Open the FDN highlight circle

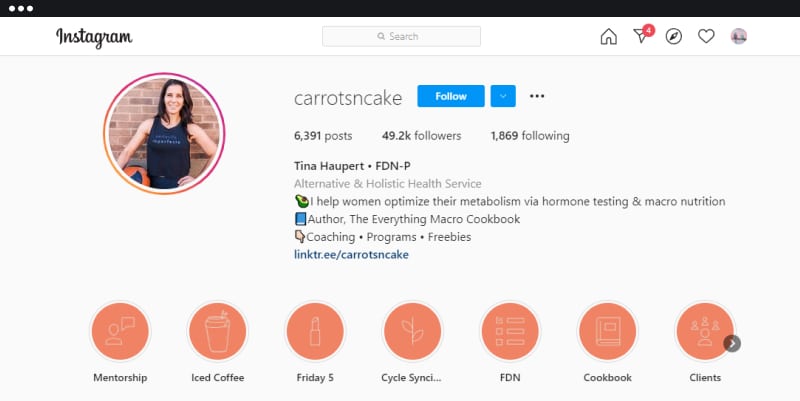click(x=510, y=332)
